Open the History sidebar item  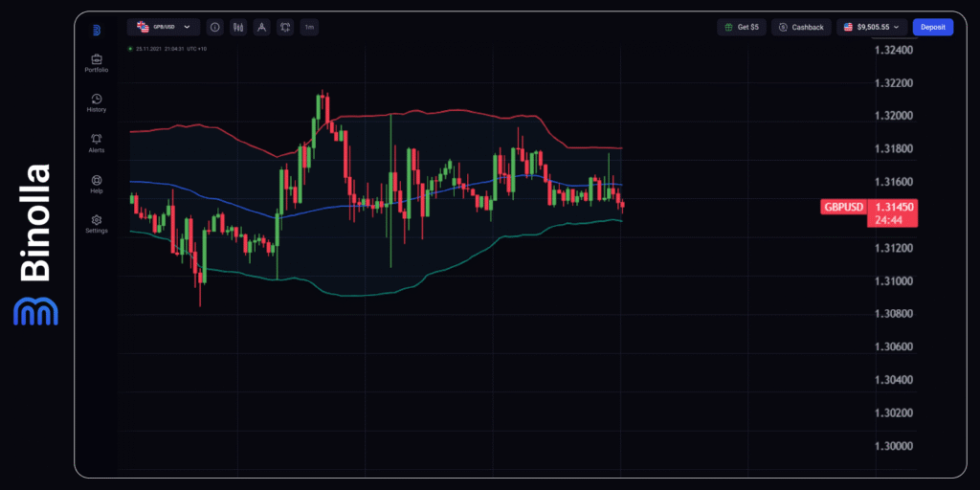(97, 103)
